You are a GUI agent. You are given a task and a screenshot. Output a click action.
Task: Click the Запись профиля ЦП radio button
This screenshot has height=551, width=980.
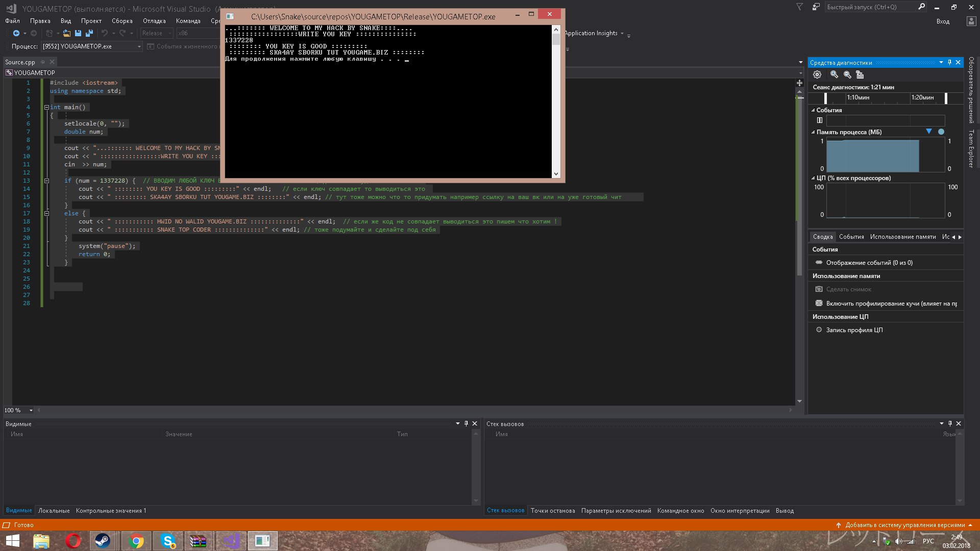(x=819, y=330)
